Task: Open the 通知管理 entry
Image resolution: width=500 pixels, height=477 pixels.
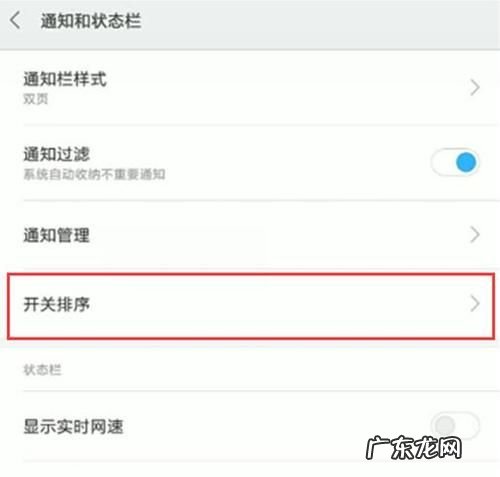Action: (250, 235)
